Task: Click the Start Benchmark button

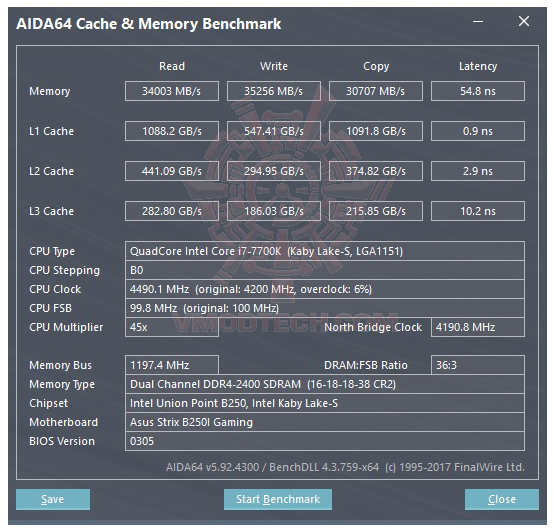Action: tap(278, 499)
